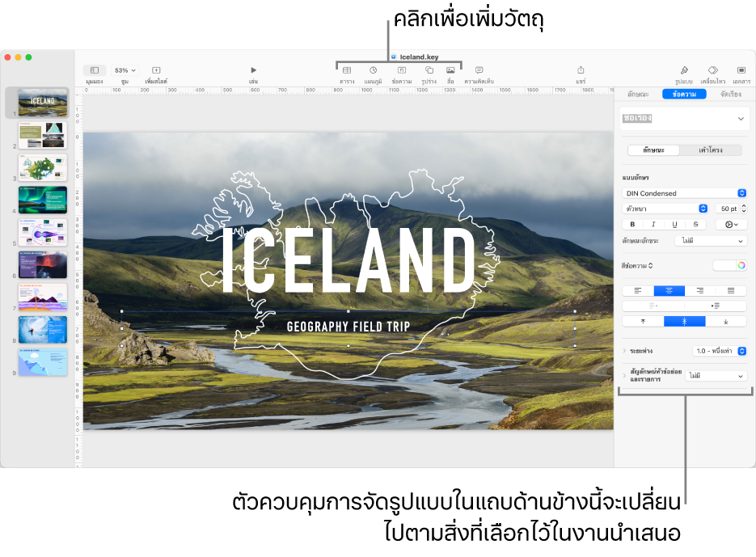Select the Style (ลักษณะ) segment under Text
This screenshot has height=557, width=756.
[x=653, y=150]
